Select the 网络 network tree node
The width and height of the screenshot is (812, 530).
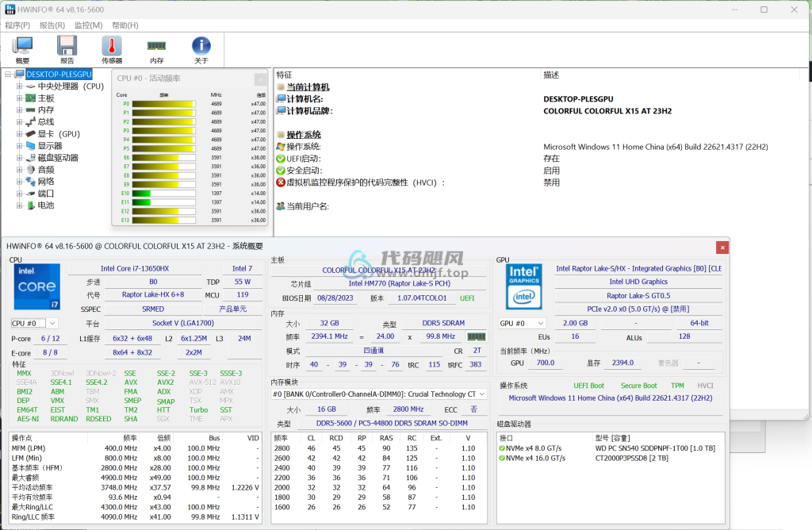pos(45,182)
